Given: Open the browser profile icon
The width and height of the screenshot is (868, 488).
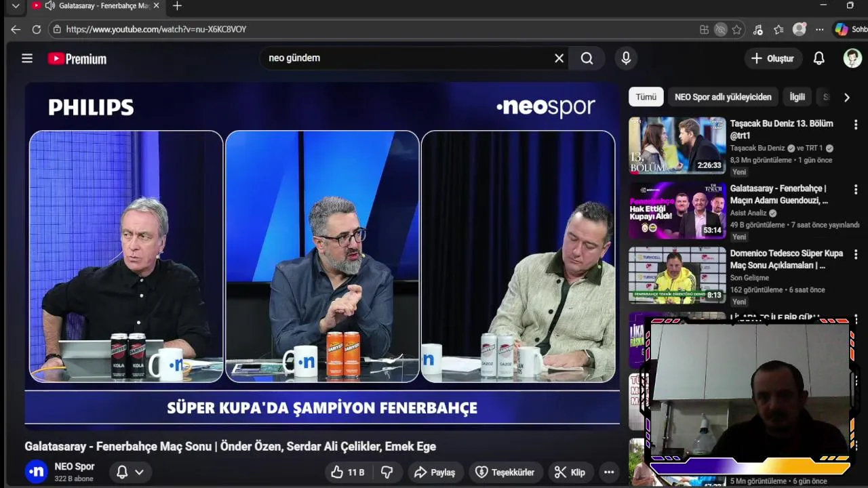Looking at the screenshot, I should point(800,29).
